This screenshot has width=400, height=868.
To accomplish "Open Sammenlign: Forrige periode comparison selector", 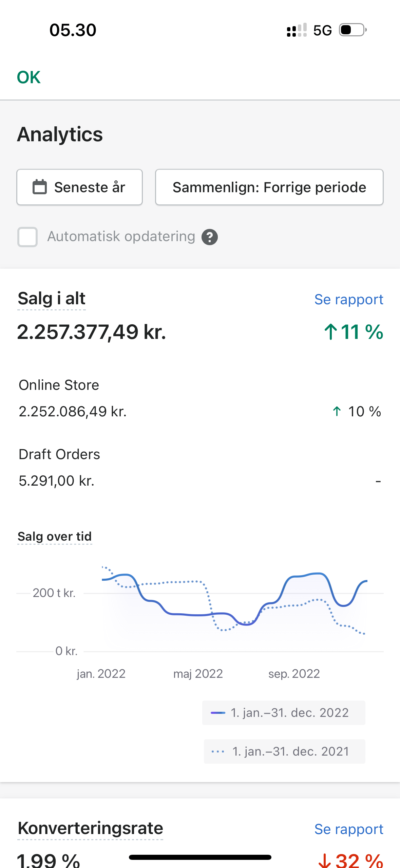I will (269, 187).
